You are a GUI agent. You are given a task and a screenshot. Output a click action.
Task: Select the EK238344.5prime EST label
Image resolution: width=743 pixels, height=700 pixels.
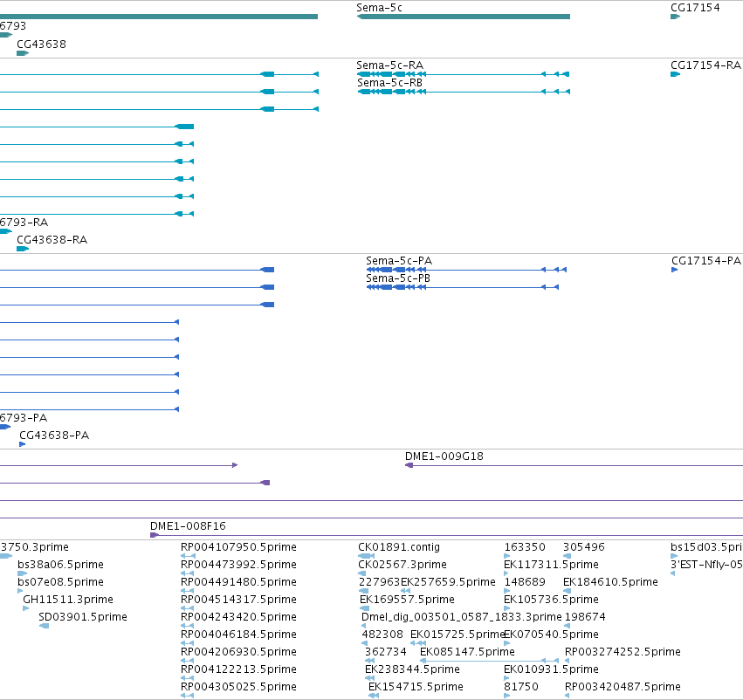tap(412, 669)
